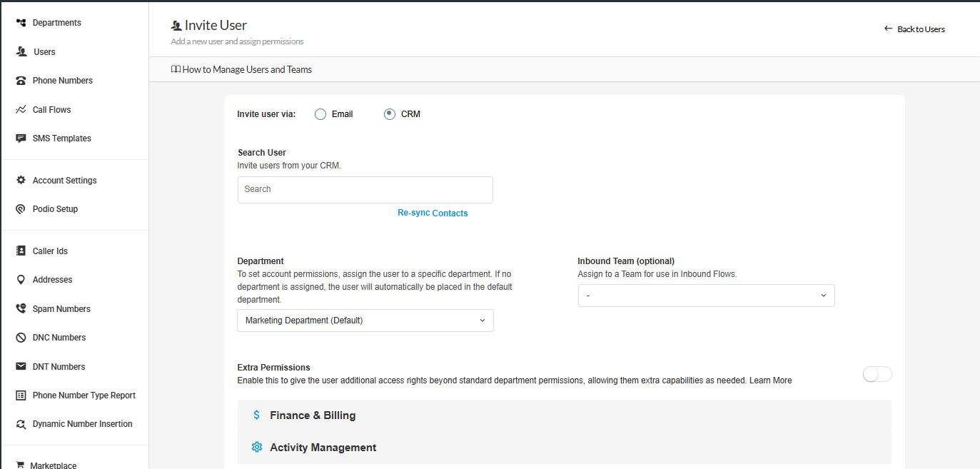
Task: Click the Podio Setup icon
Action: [x=21, y=209]
